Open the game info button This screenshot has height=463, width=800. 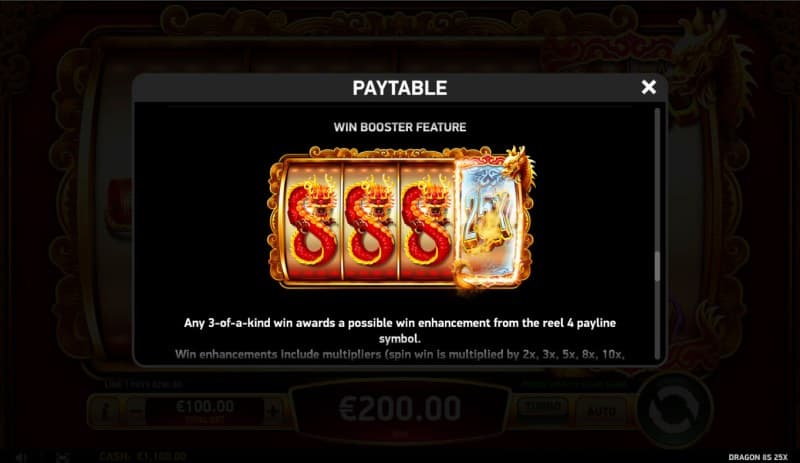click(105, 411)
